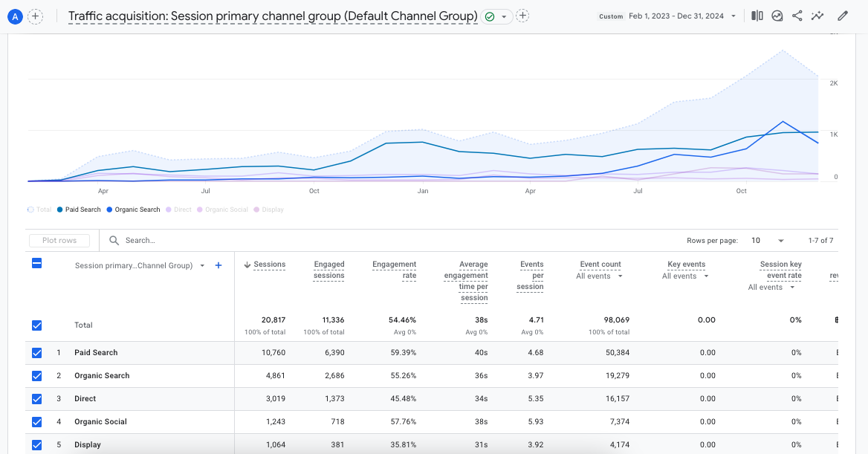
Task: Expand the Event count 'All events' dropdown
Action: pyautogui.click(x=599, y=276)
